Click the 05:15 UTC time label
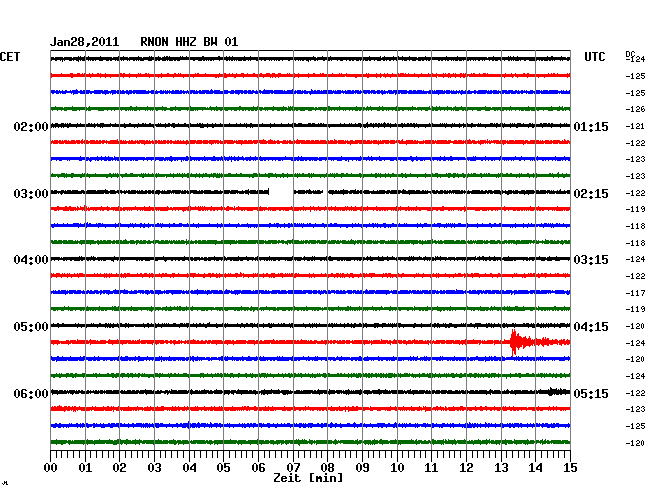 (x=591, y=393)
